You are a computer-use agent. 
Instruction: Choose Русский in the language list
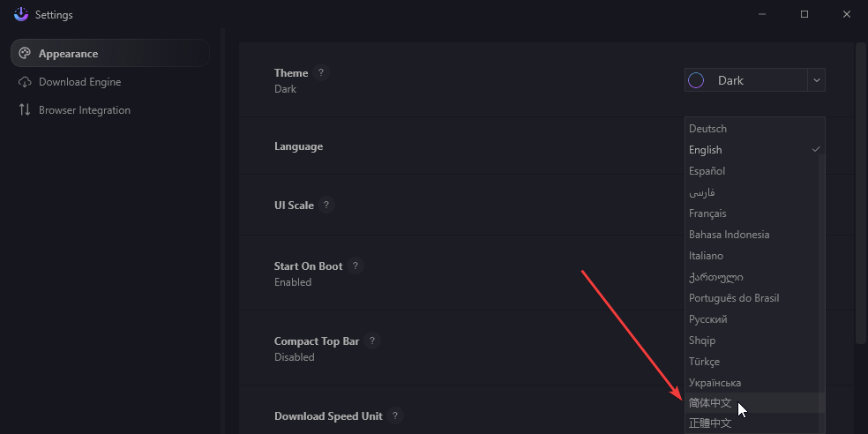[707, 319]
